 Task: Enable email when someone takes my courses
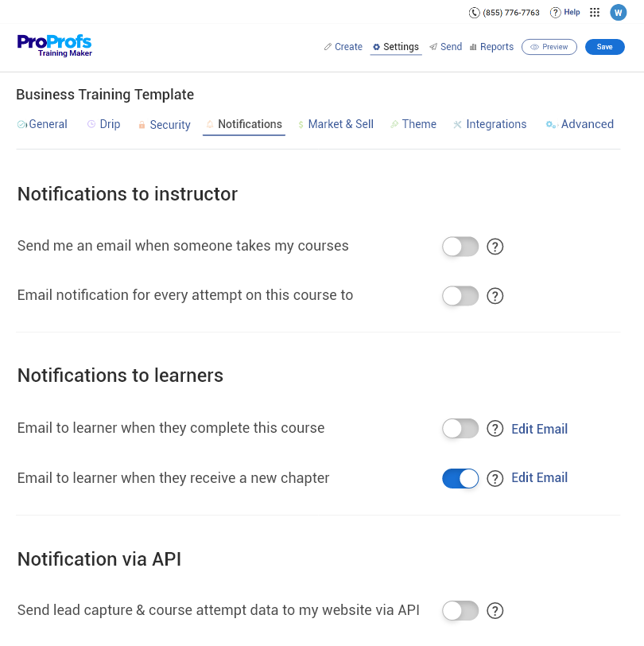coord(460,247)
